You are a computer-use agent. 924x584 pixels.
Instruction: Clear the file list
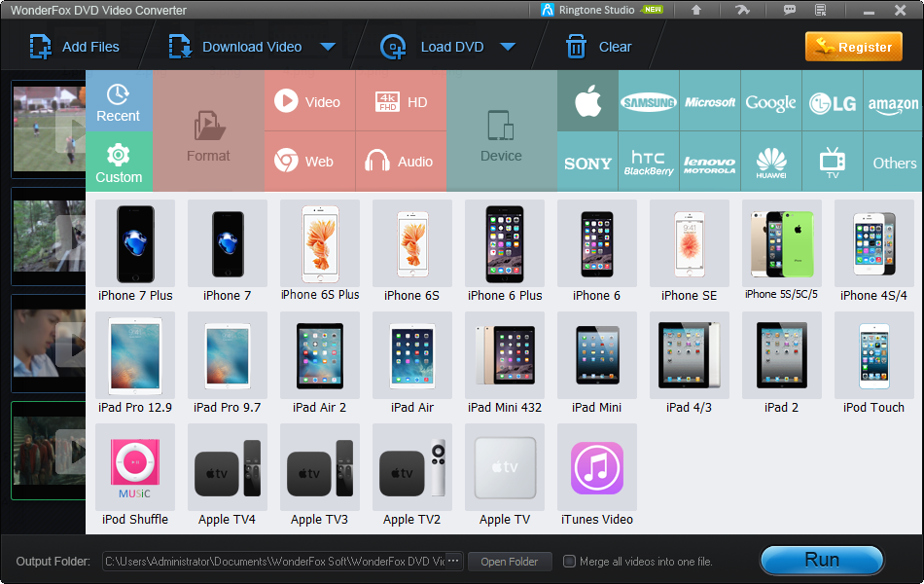point(599,47)
